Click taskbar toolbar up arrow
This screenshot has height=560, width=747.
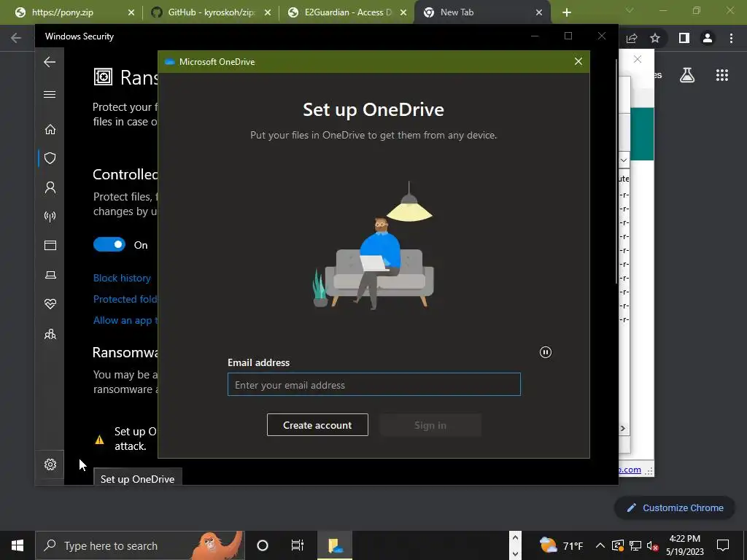click(515, 538)
